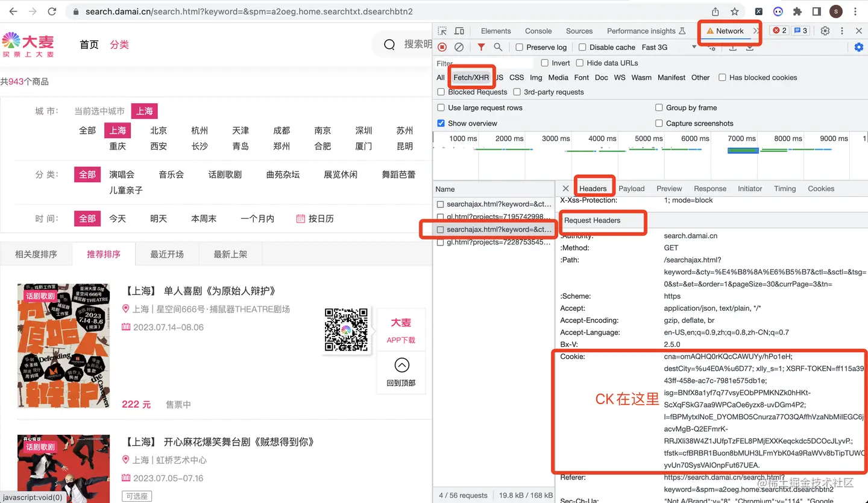Enable the Preserve log checkbox

[x=520, y=46]
